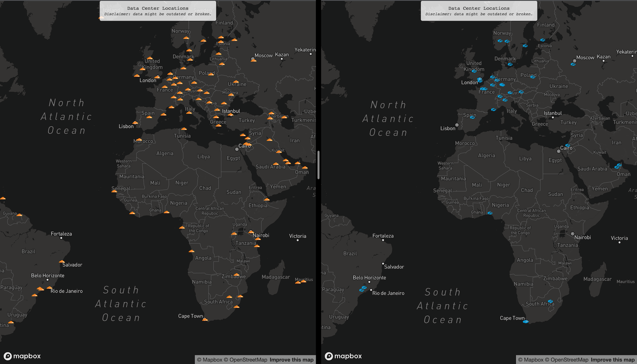Click the 'Data Center Locations' title box on right map

pyautogui.click(x=479, y=11)
